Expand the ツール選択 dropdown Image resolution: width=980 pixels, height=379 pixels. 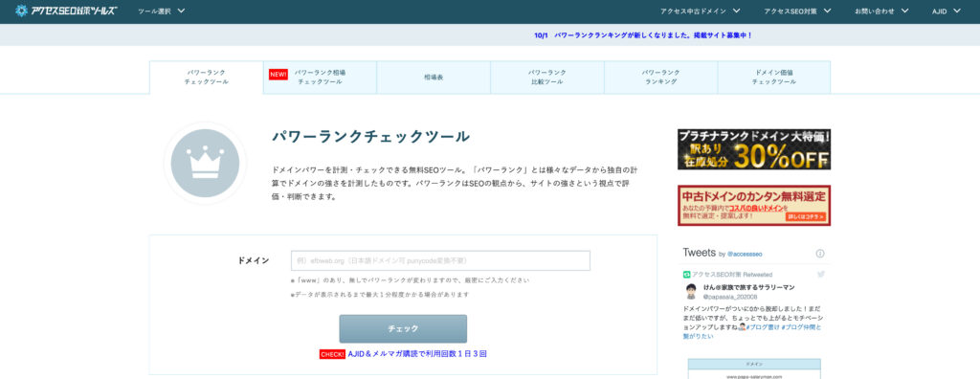pyautogui.click(x=161, y=11)
